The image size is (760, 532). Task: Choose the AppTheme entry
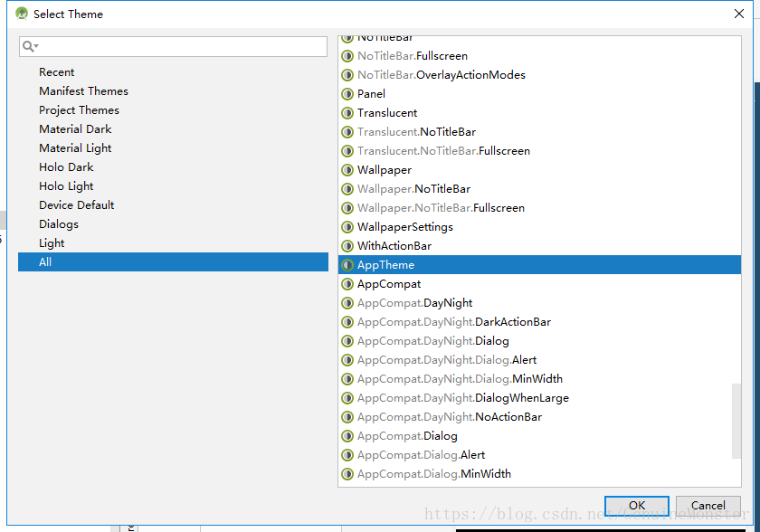click(539, 265)
